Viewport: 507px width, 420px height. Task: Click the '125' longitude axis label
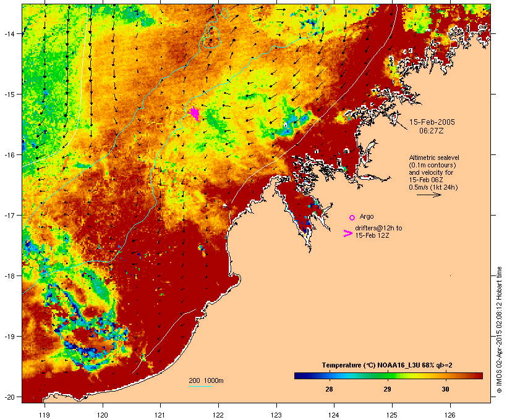(x=392, y=415)
